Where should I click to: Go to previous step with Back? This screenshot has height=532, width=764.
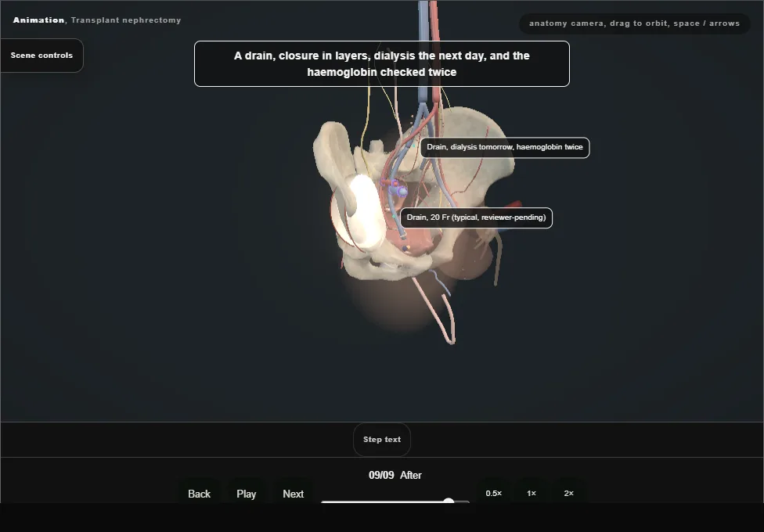[x=200, y=494]
